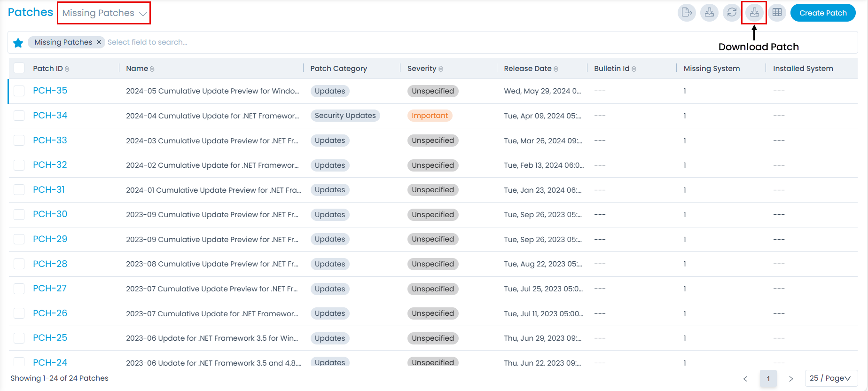Check the PCH-25 row checkbox

click(x=19, y=338)
